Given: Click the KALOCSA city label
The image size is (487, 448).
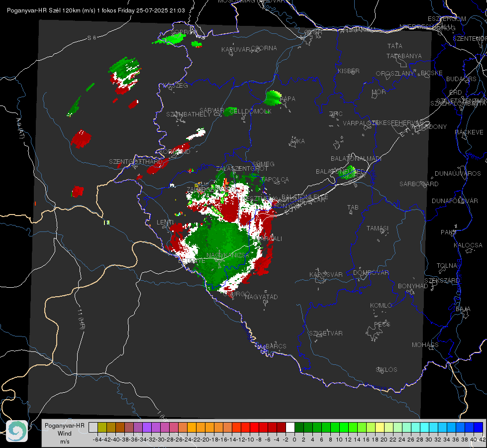Looking at the screenshot, I should 468,245.
